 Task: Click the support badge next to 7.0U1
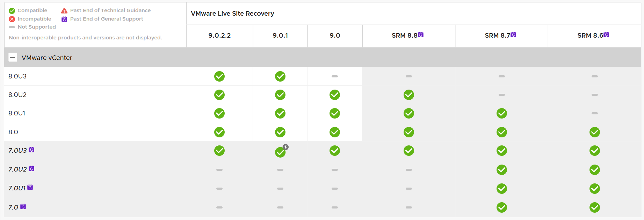click(30, 188)
